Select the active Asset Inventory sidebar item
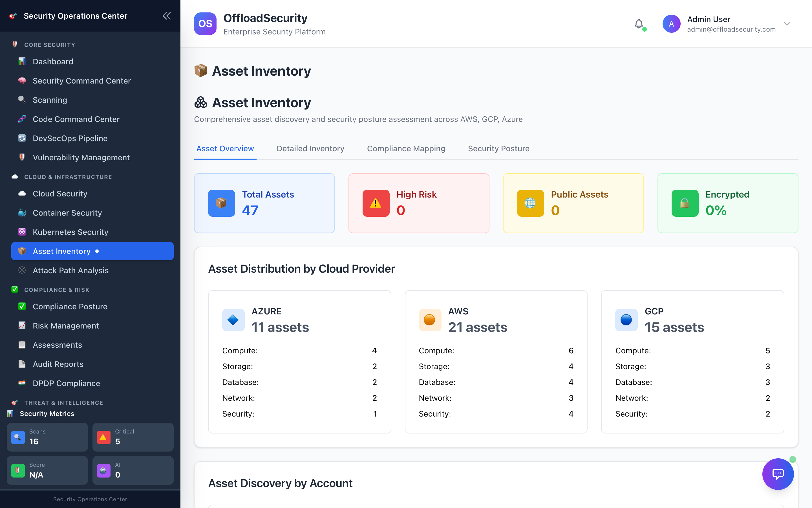The height and width of the screenshot is (508, 812). tap(92, 251)
